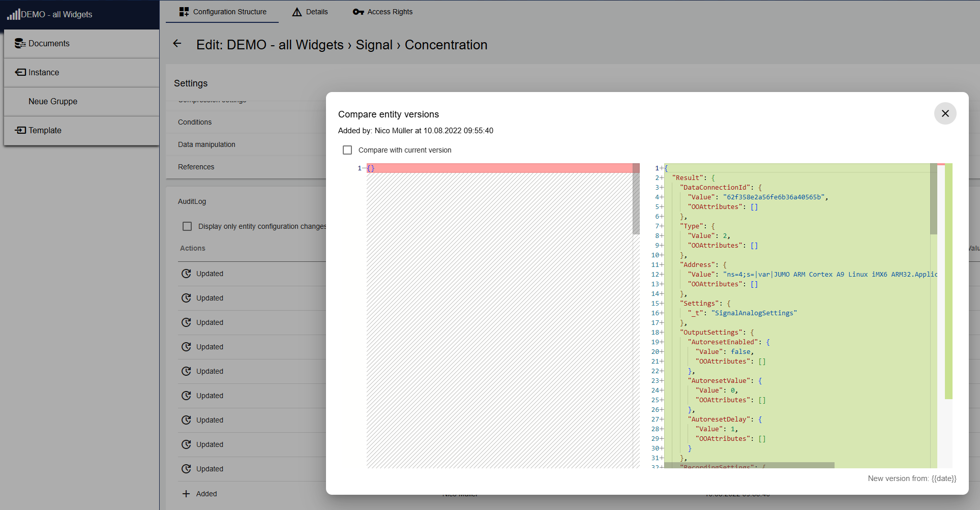This screenshot has width=980, height=510.
Task: Close the Compare entity versions dialog
Action: coord(945,113)
